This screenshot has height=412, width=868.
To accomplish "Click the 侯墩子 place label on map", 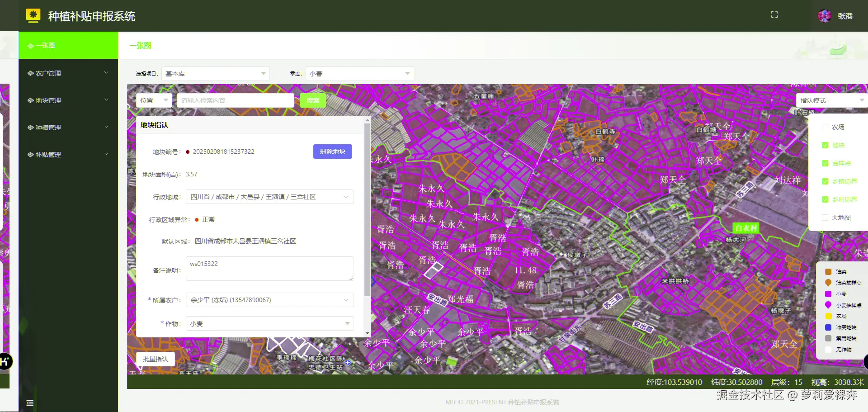I will coord(577,255).
